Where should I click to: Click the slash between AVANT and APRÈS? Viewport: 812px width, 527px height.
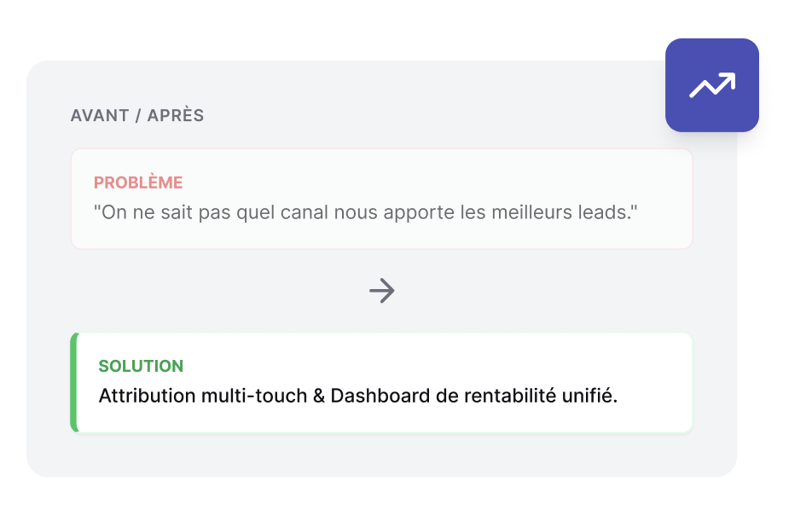[136, 115]
